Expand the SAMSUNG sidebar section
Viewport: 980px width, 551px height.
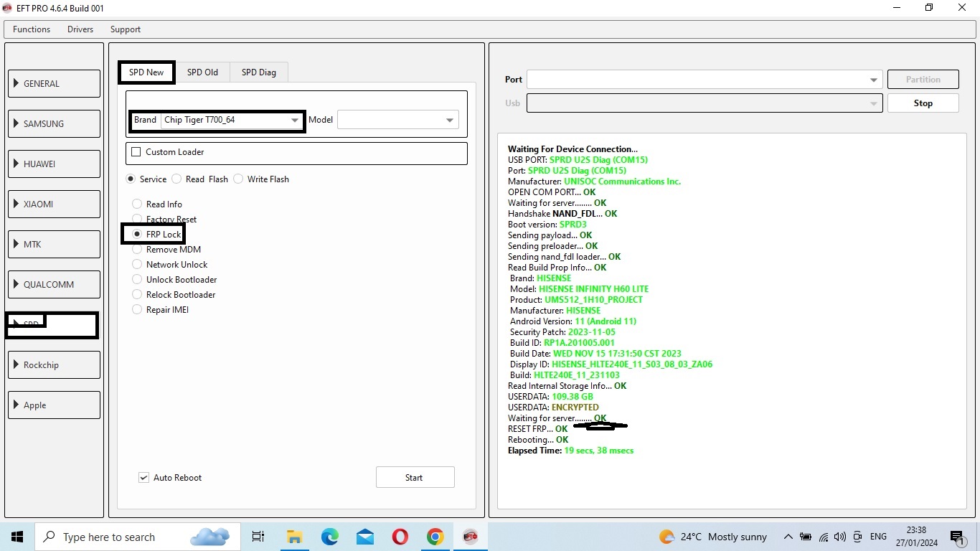coord(54,123)
